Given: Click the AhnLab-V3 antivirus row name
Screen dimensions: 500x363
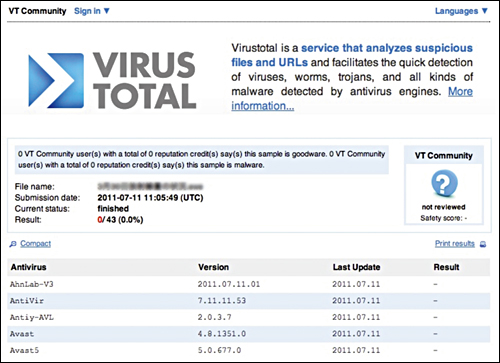Looking at the screenshot, I should [32, 284].
